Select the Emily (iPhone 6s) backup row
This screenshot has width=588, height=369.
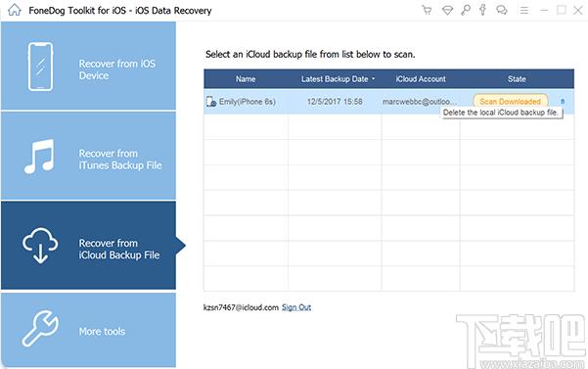[x=388, y=102]
